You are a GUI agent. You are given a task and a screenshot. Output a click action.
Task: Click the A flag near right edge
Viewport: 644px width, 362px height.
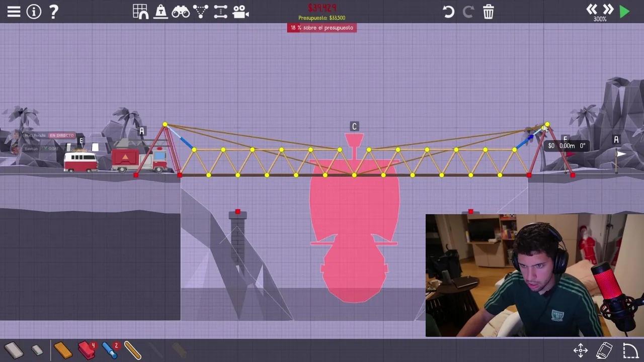coord(616,140)
